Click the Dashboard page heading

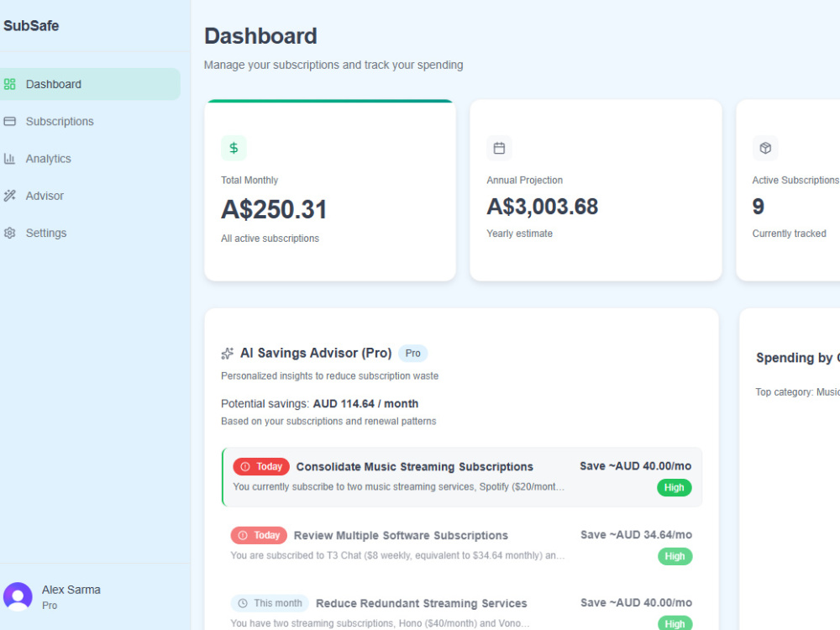pos(261,36)
